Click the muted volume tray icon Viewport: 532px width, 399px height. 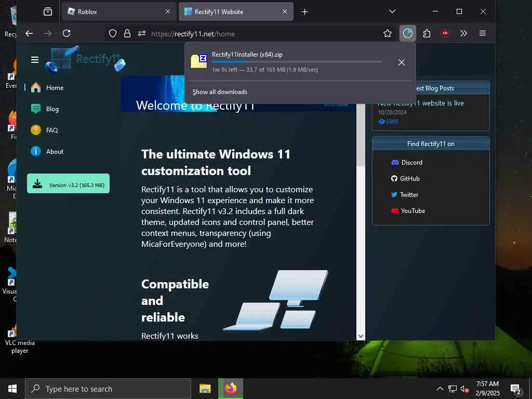(x=464, y=389)
